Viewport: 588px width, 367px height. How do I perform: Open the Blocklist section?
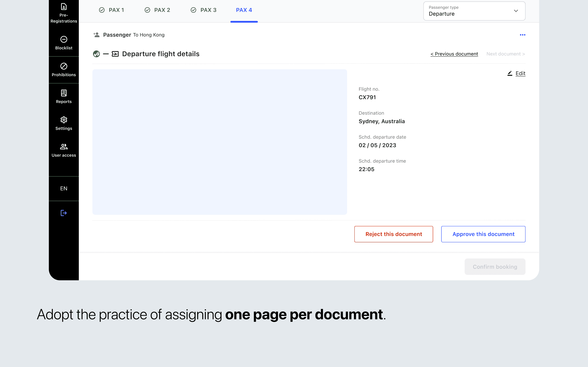click(x=64, y=43)
